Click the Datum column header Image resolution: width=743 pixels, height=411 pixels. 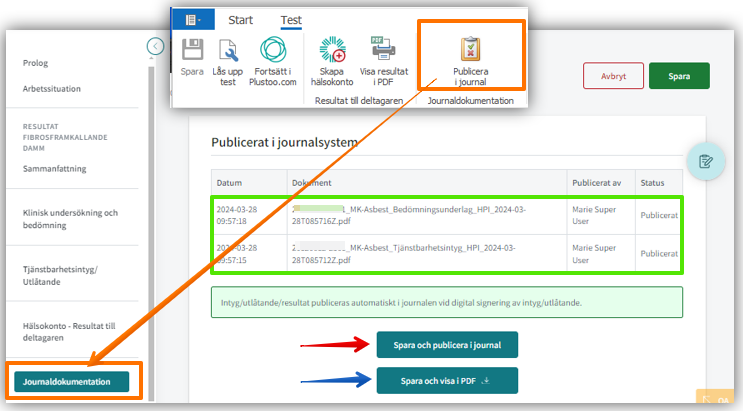tap(229, 183)
